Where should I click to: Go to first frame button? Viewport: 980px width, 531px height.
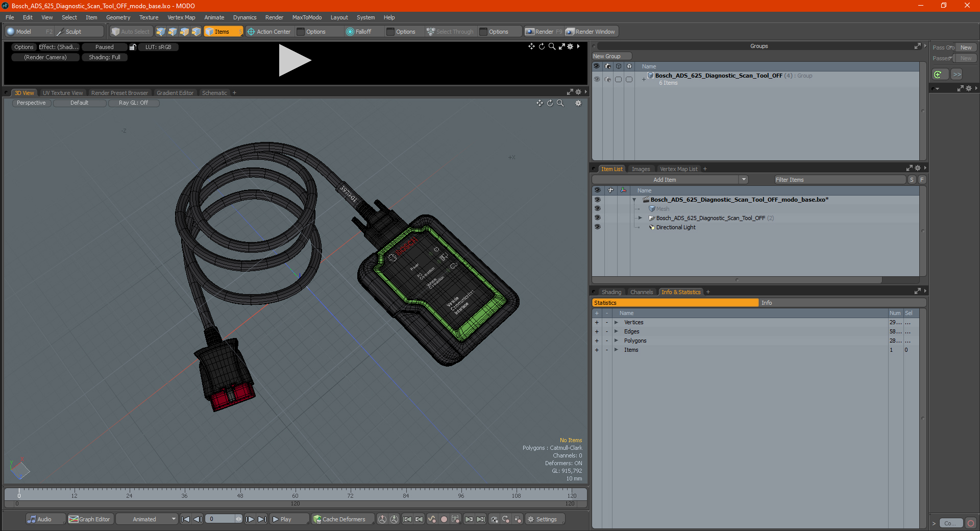[x=185, y=519]
